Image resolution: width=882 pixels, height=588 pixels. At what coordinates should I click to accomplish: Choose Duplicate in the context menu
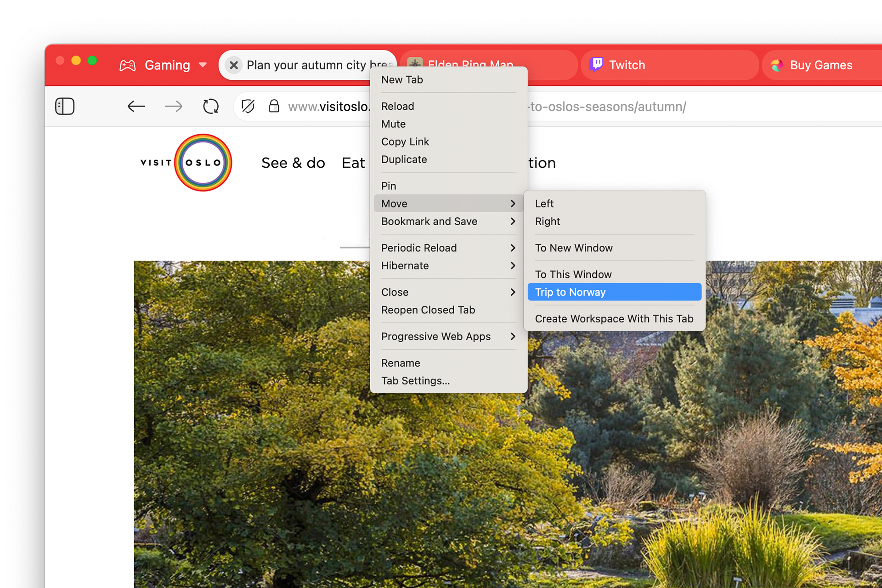(x=448, y=159)
